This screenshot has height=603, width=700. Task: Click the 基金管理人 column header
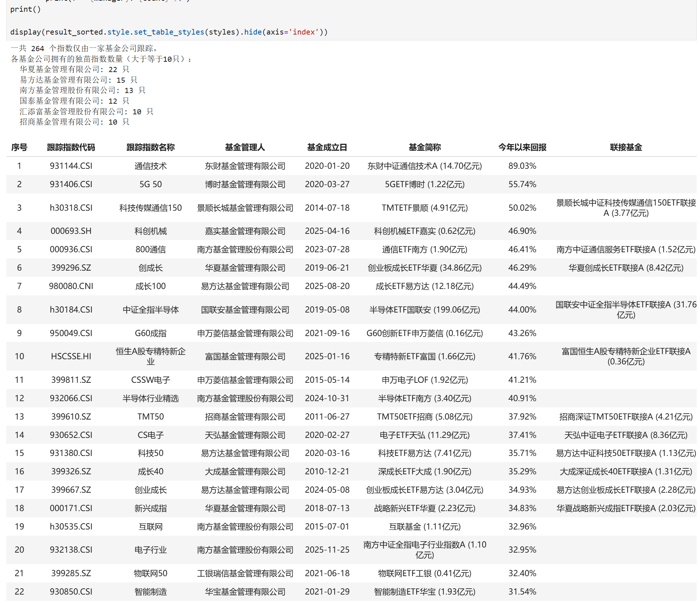tap(245, 147)
